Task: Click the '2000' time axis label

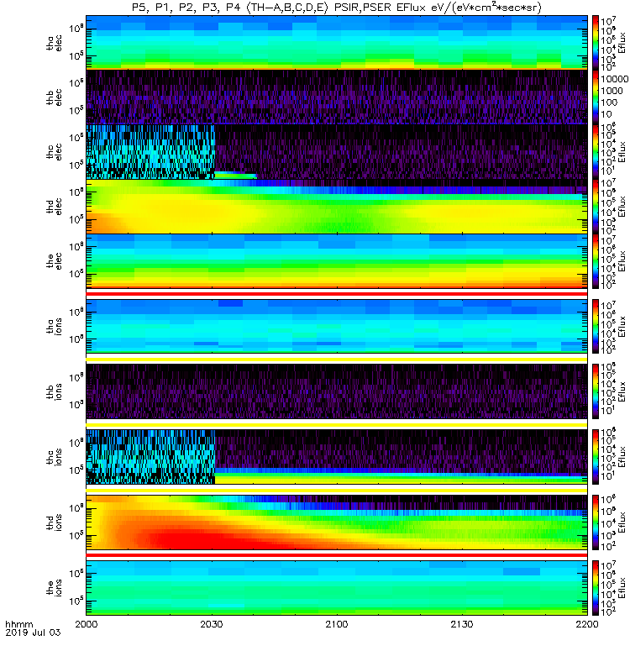Action: [x=87, y=624]
